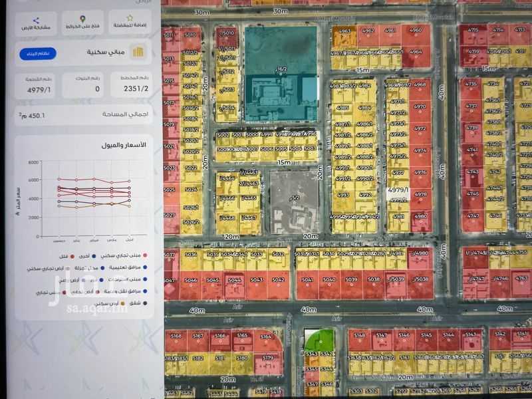Select yellow parcel 4992 on map
Screen dimensions: 532x399
[365, 201]
